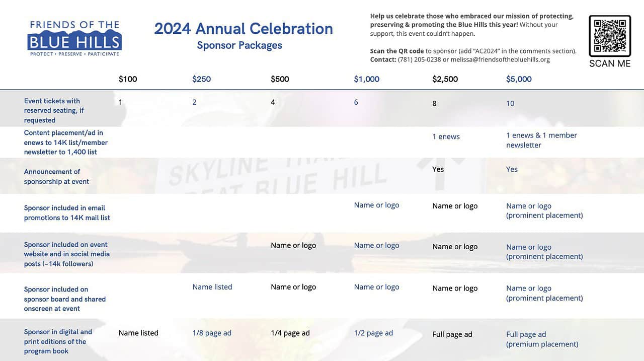Click the Sponsor Packages subtitle

point(239,45)
